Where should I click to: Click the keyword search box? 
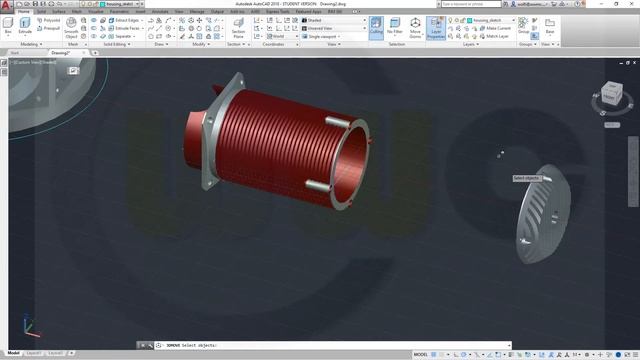471,4
